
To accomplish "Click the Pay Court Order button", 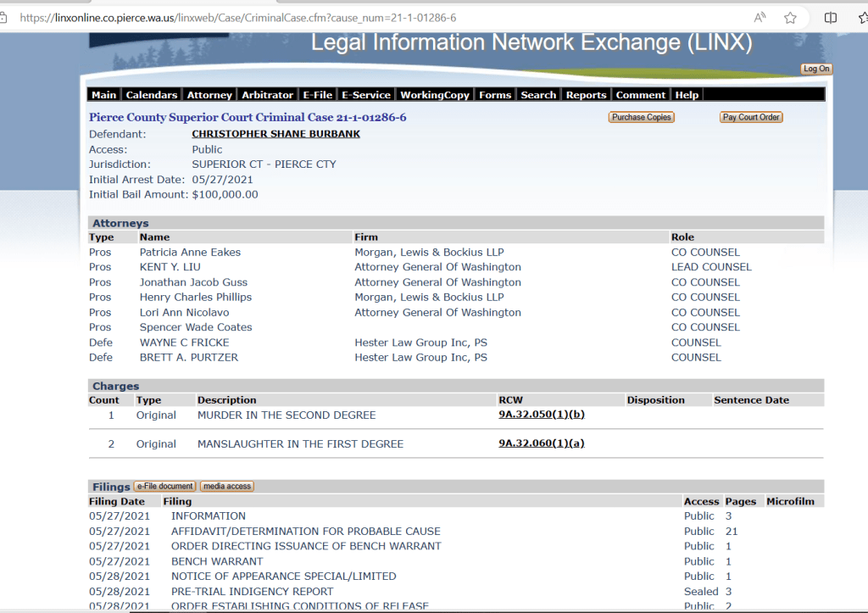I will [751, 118].
